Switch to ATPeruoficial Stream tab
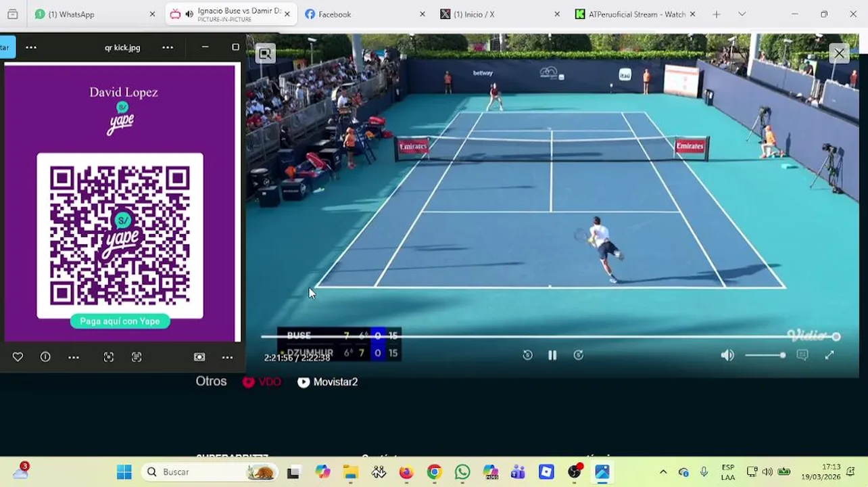868x487 pixels. point(636,14)
